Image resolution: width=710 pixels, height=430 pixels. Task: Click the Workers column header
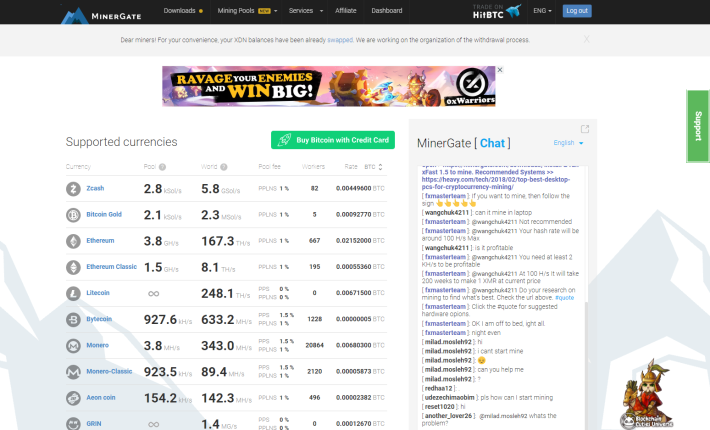pos(313,167)
